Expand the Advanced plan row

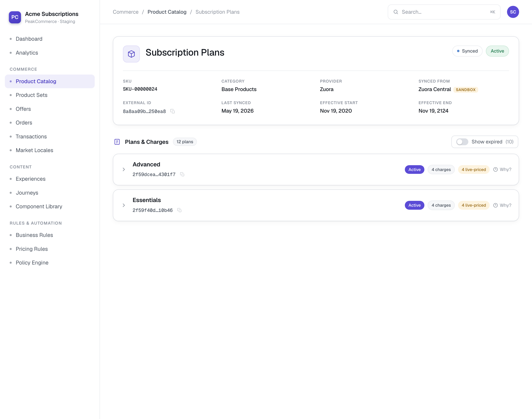point(124,169)
